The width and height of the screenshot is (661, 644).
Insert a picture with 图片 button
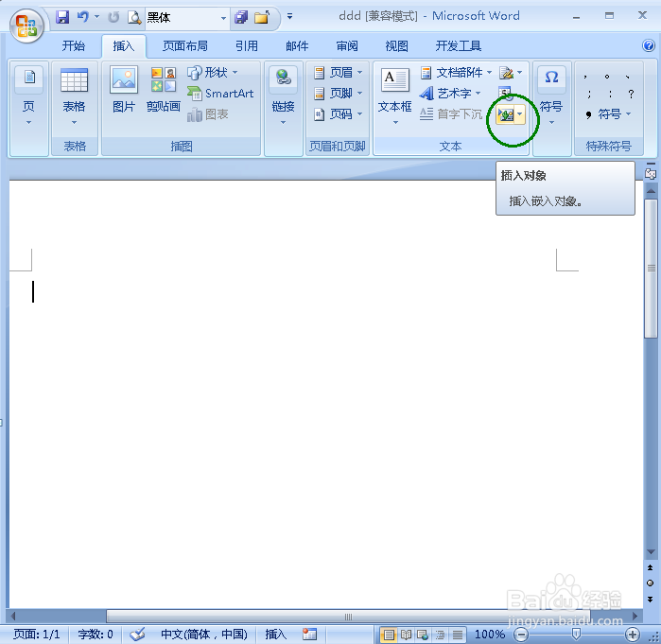coord(124,90)
